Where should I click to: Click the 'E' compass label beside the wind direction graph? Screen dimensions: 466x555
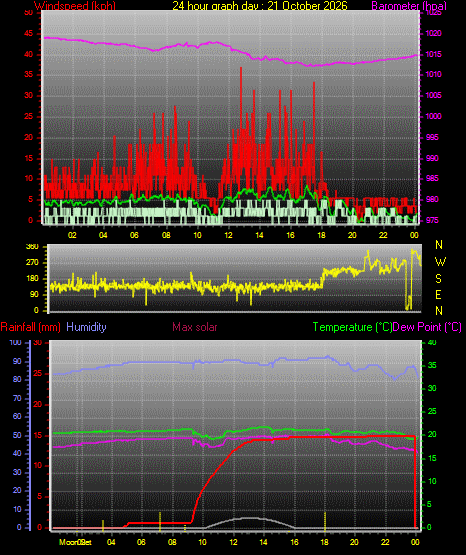point(438,294)
